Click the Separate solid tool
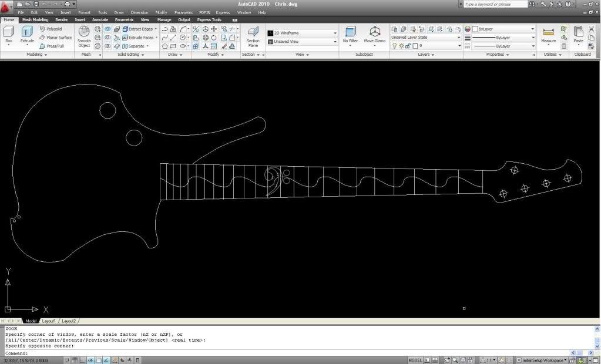The image size is (601, 364). pos(135,46)
